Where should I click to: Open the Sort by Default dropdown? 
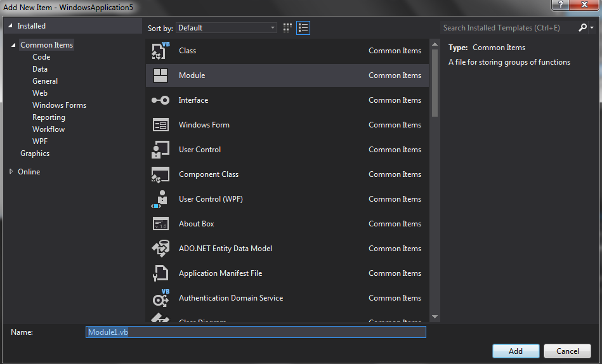click(226, 28)
